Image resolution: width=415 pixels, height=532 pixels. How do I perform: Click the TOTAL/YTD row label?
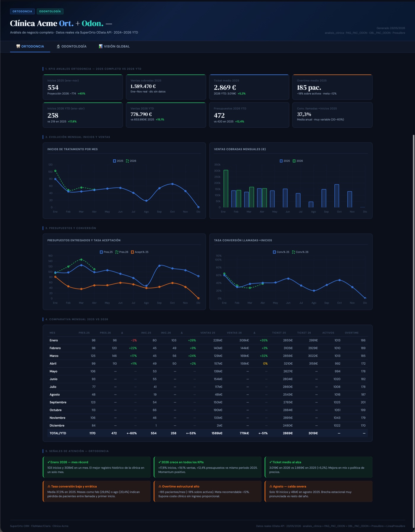pyautogui.click(x=58, y=433)
